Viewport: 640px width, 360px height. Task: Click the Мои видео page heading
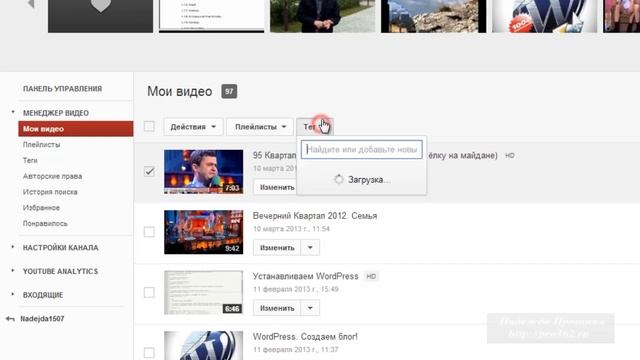click(180, 91)
